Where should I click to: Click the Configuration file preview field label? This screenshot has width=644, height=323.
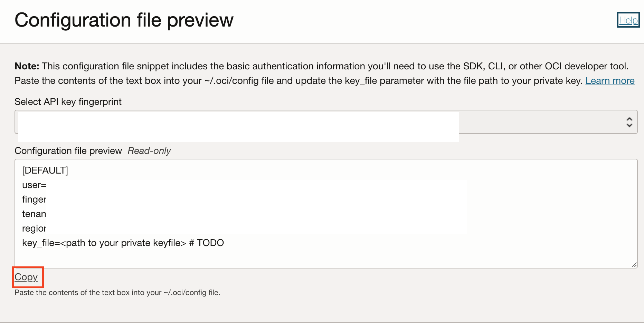[x=68, y=151]
